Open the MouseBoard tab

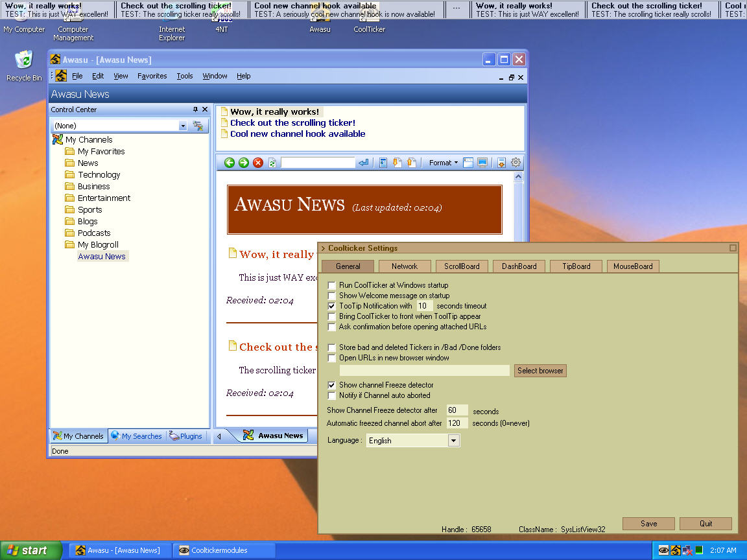(x=633, y=266)
